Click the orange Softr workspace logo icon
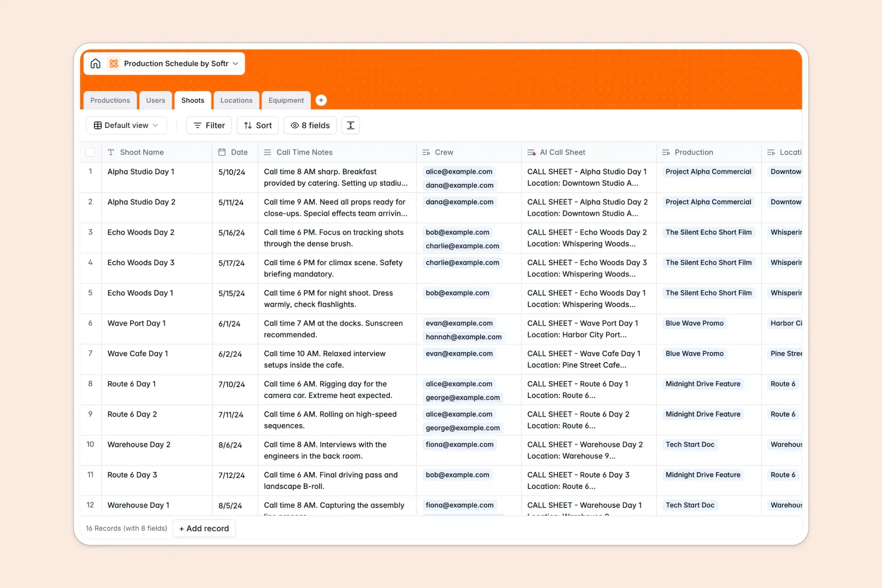This screenshot has width=882, height=588. pyautogui.click(x=114, y=63)
